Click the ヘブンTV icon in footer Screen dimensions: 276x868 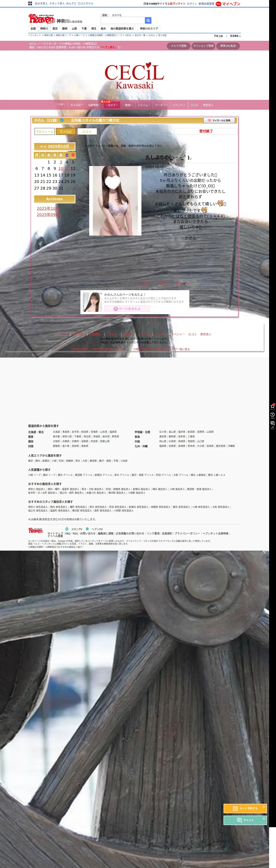click(87, 529)
